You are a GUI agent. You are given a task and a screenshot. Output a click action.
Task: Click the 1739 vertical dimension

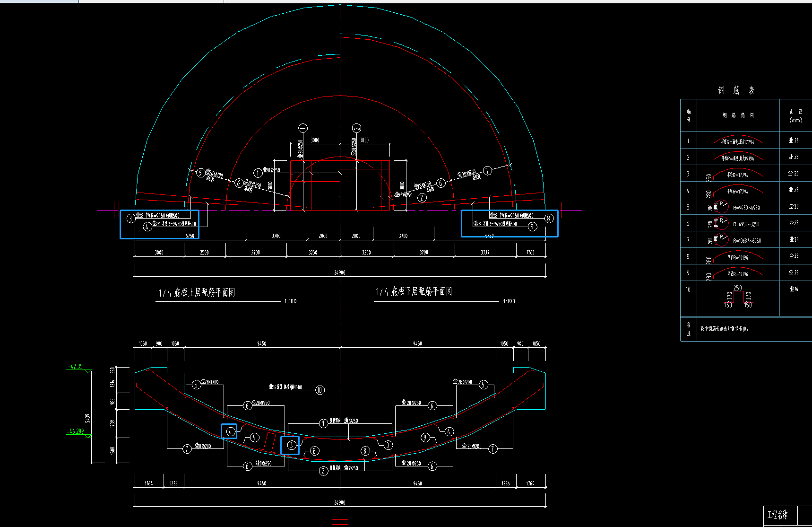(112, 424)
